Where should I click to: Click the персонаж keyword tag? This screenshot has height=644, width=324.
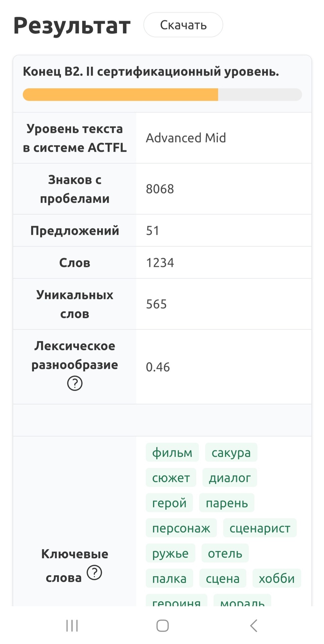point(181,528)
